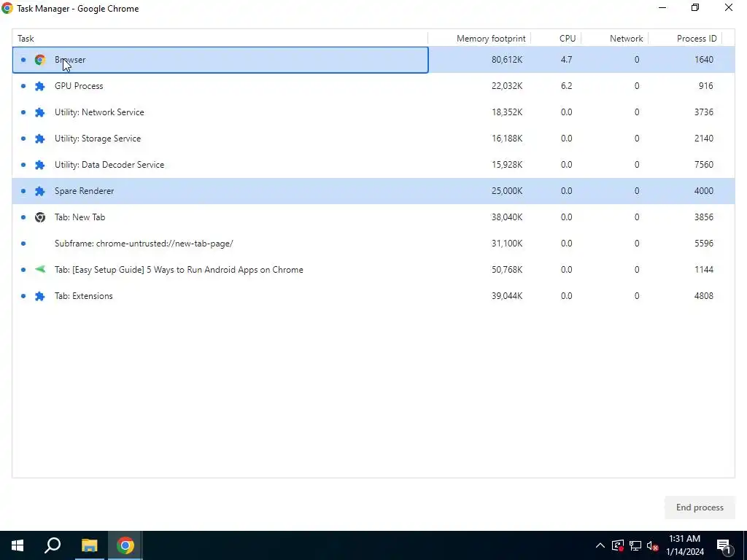The width and height of the screenshot is (747, 560).
Task: Click process ID 7560
Action: click(x=704, y=165)
